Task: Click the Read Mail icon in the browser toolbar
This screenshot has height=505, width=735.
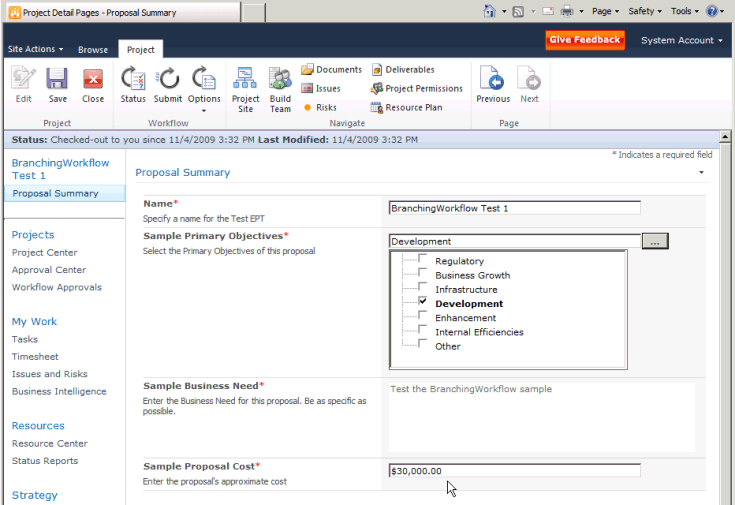Action: point(548,11)
